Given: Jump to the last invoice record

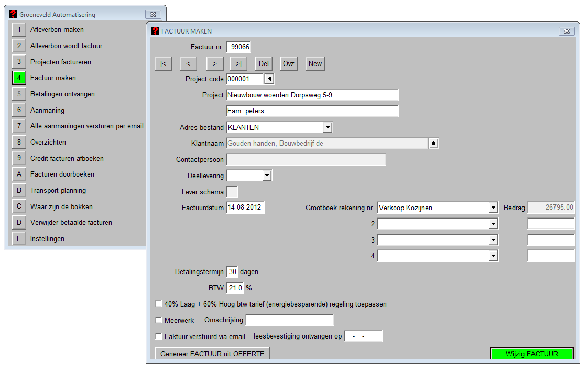Looking at the screenshot, I should click(238, 63).
